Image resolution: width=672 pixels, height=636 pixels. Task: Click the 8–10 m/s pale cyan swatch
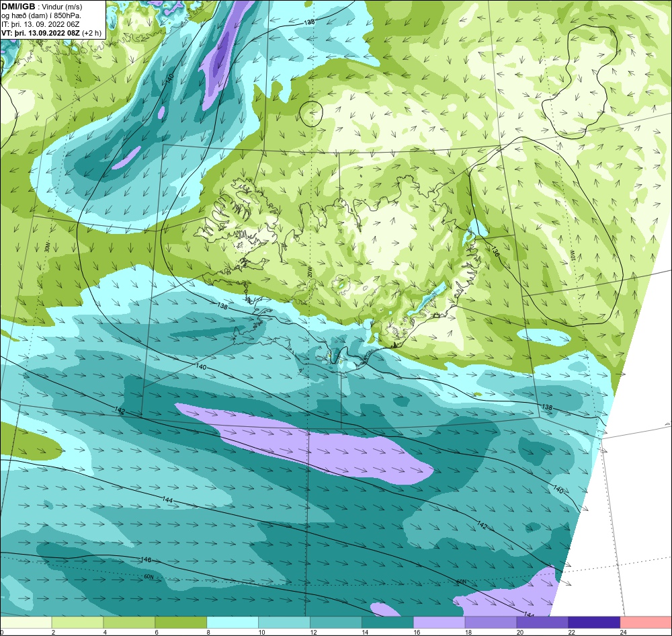(x=233, y=623)
